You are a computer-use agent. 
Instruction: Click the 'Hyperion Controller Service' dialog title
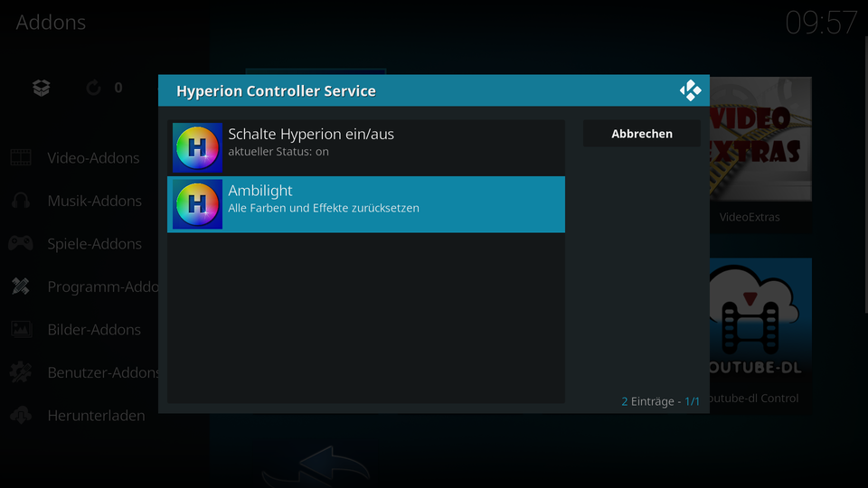(276, 90)
